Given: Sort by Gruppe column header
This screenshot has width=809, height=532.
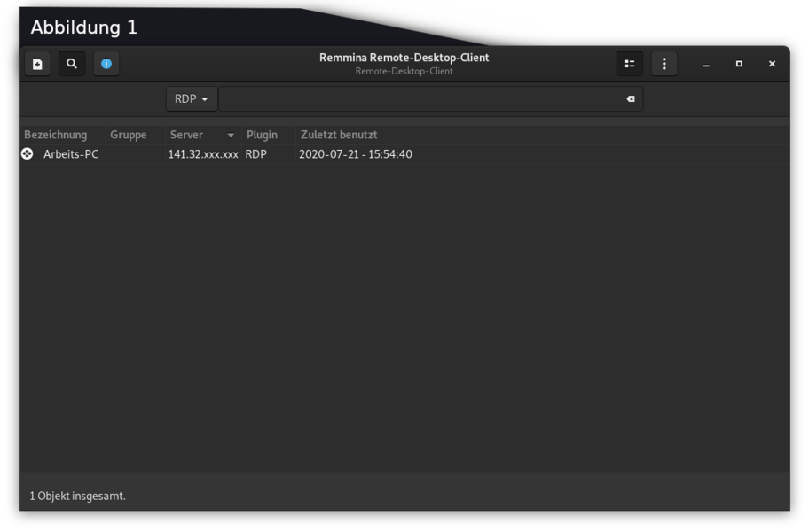Looking at the screenshot, I should [x=135, y=135].
